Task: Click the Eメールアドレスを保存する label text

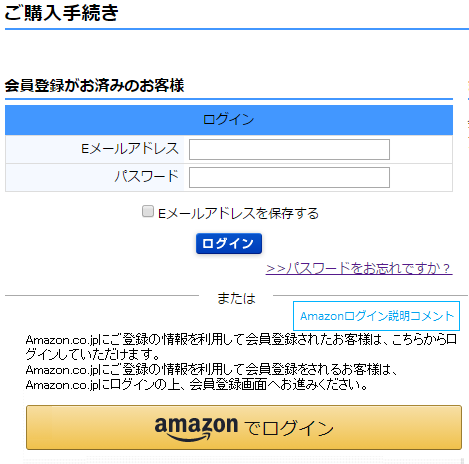Action: click(238, 213)
